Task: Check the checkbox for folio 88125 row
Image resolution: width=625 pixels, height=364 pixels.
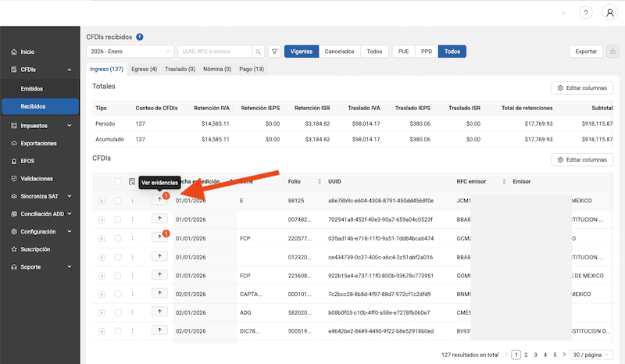Action: (x=118, y=200)
